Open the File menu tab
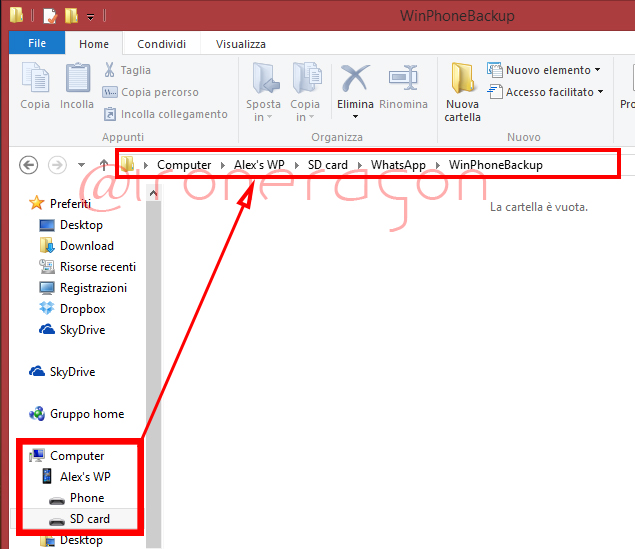The image size is (635, 549). tap(37, 43)
